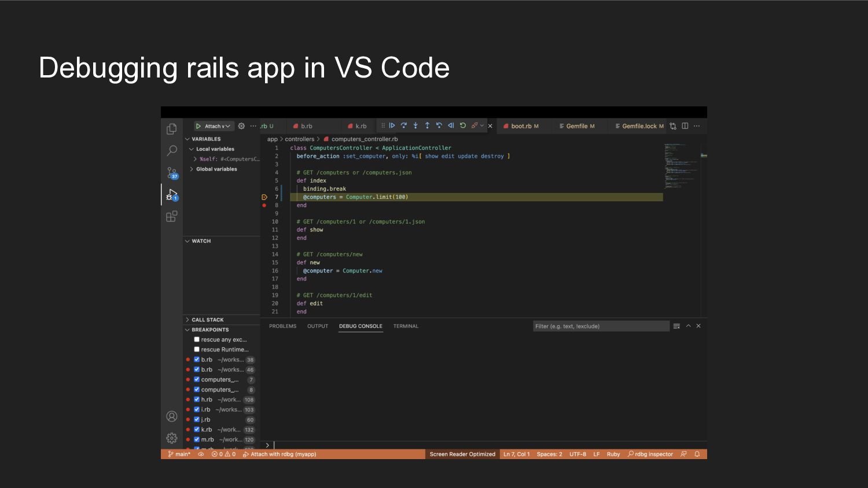Viewport: 868px width, 488px height.
Task: Open the PROBLEMS panel tab
Action: pyautogui.click(x=282, y=326)
